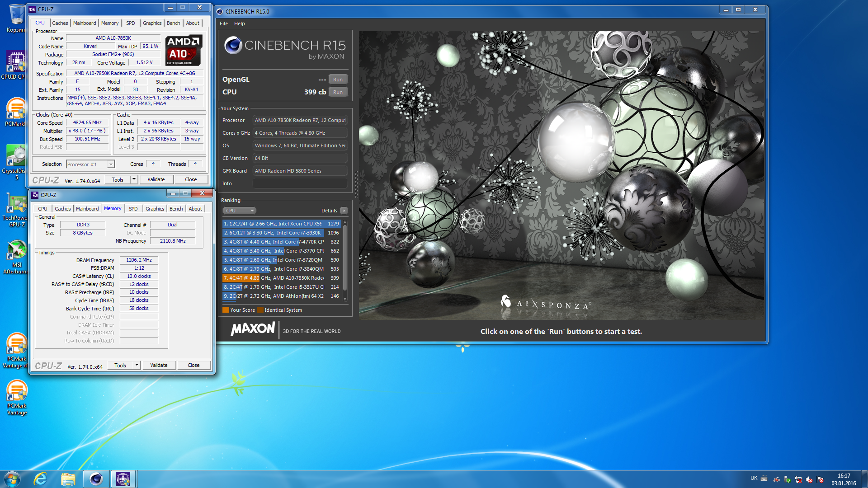Image resolution: width=868 pixels, height=488 pixels.
Task: Click the Core Speed value 4824.65 MHz
Action: tap(88, 122)
